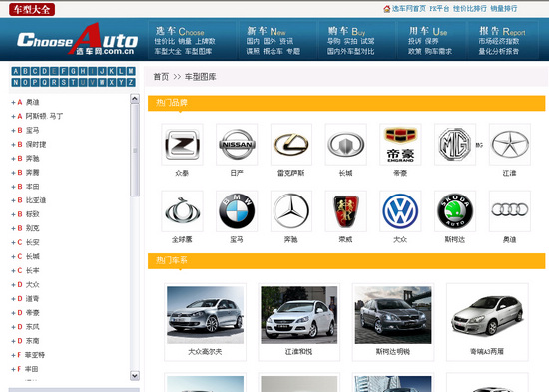Open the Skoda 斯柯达 logo
This screenshot has width=549, height=392.
(455, 211)
